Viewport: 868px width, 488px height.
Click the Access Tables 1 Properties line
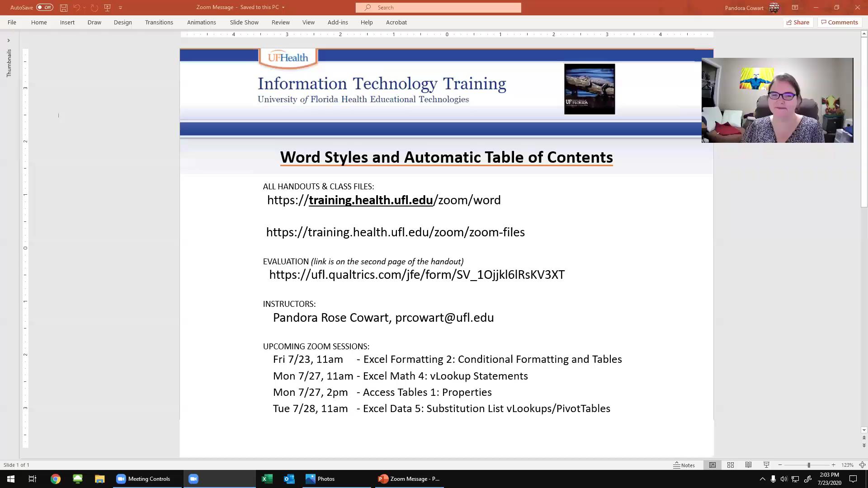click(382, 392)
